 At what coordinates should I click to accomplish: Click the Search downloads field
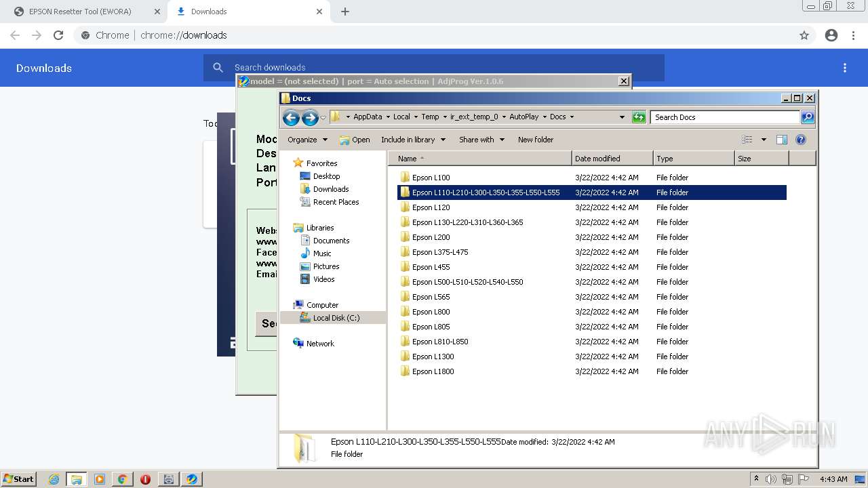click(x=434, y=68)
